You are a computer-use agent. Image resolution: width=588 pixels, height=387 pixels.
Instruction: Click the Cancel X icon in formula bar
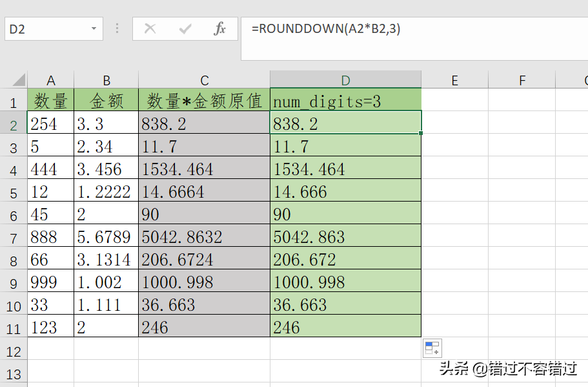150,29
